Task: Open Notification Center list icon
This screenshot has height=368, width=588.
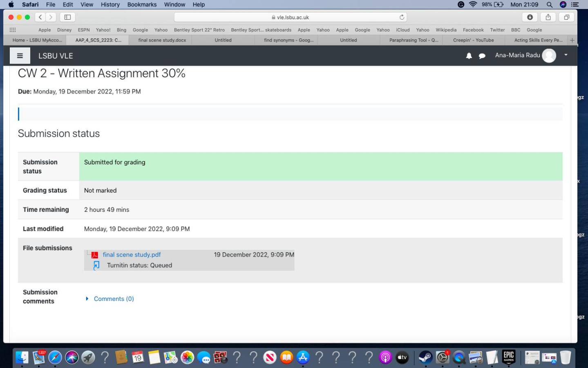Action: [575, 4]
